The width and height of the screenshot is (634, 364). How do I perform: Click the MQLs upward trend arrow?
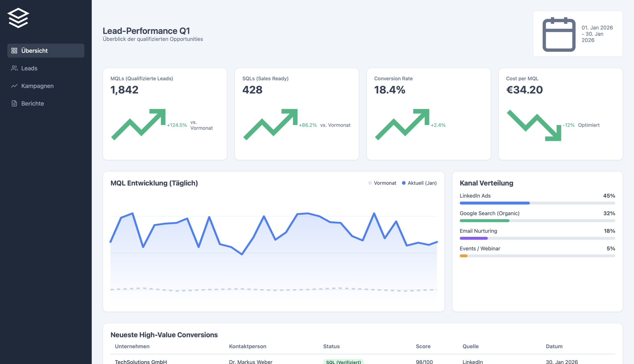point(138,124)
